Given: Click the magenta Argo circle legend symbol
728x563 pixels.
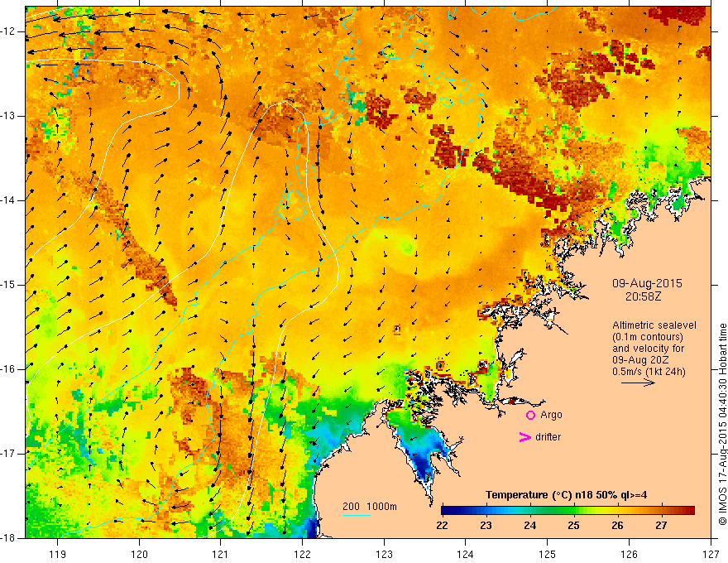Looking at the screenshot, I should pyautogui.click(x=530, y=416).
